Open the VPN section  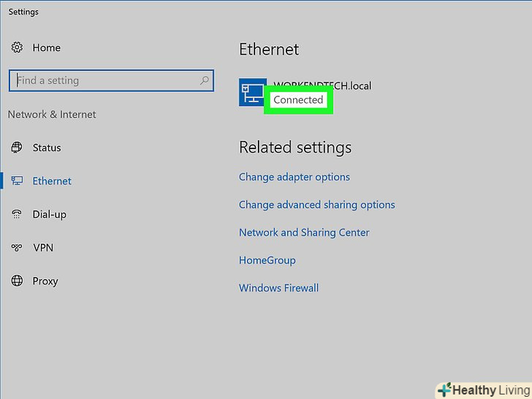point(43,248)
